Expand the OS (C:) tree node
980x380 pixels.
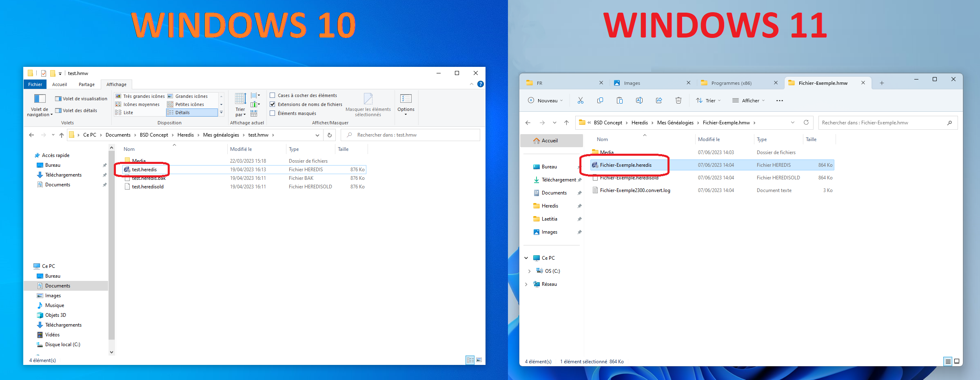coord(529,271)
